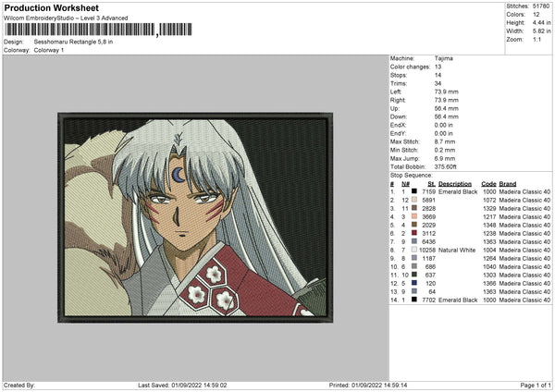Image resolution: width=555 pixels, height=392 pixels.
Task: Click the black swatch in row with 7159 stitches
Action: [414, 191]
